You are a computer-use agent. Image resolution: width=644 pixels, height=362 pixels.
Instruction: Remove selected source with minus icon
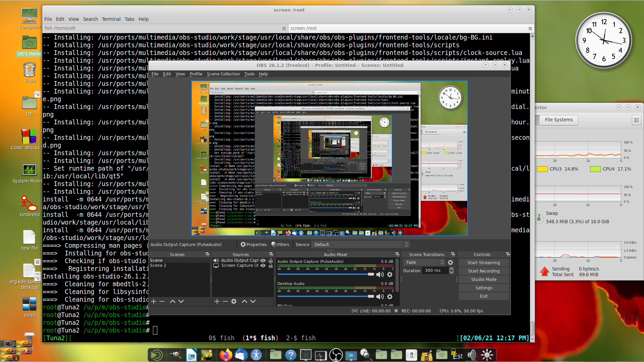[225, 302]
